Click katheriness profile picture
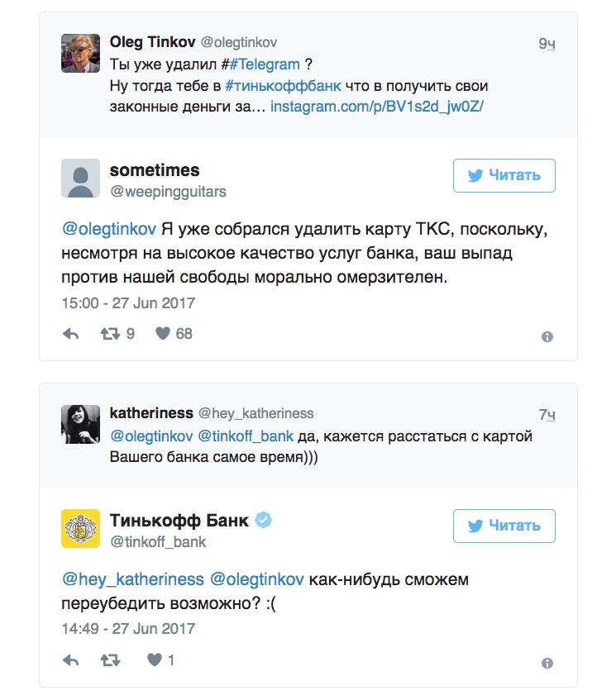 pyautogui.click(x=81, y=424)
